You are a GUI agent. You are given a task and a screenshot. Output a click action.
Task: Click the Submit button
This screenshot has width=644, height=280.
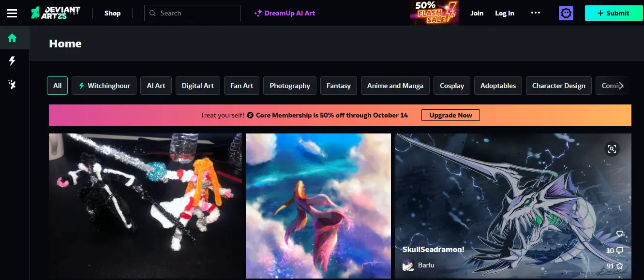tap(613, 13)
